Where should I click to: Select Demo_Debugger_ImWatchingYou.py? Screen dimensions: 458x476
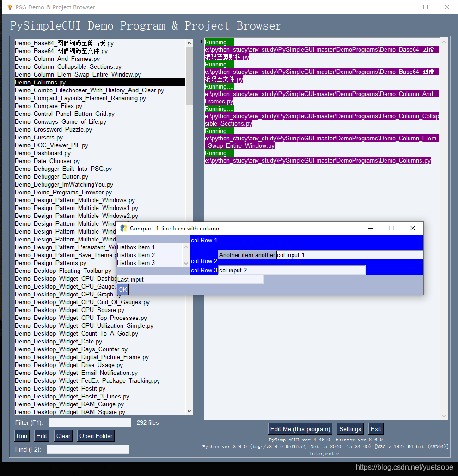pyautogui.click(x=100, y=185)
